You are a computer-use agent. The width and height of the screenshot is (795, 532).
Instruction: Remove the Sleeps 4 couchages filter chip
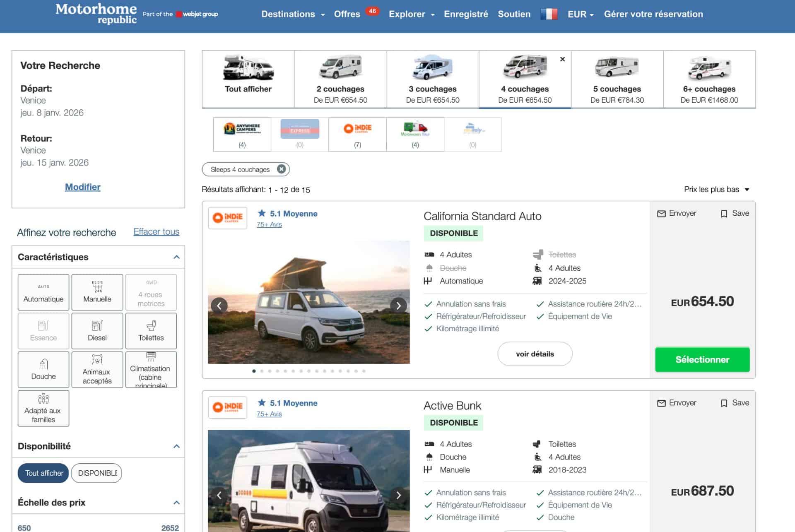281,169
